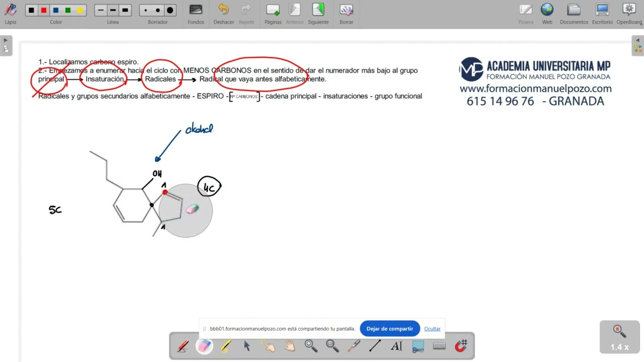The height and width of the screenshot is (362, 644).
Task: Choose the medium eraser size
Action: click(x=158, y=10)
